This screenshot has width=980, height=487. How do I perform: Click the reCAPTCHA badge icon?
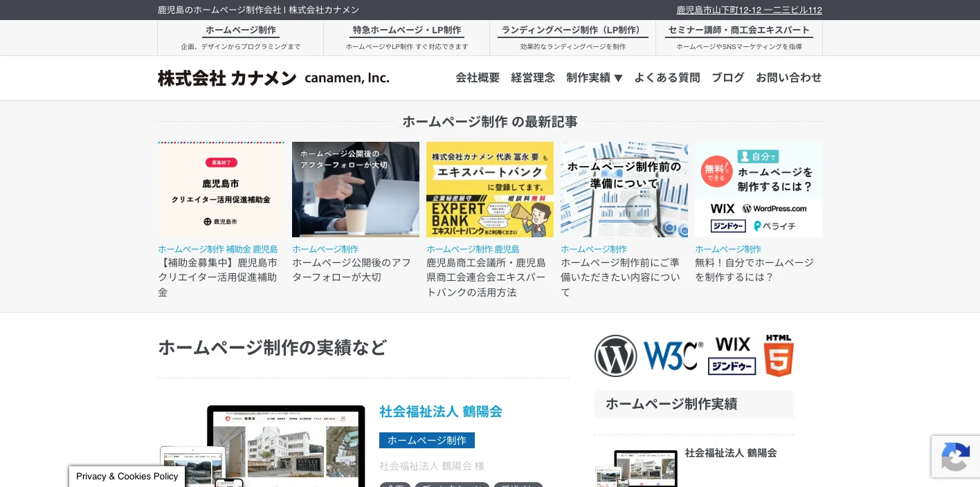955,457
